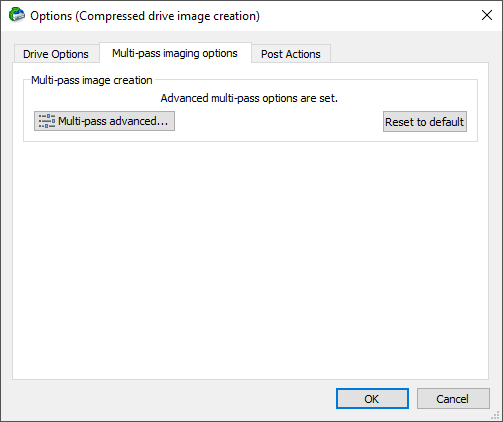Click the empty white area of the tab page

click(250, 260)
